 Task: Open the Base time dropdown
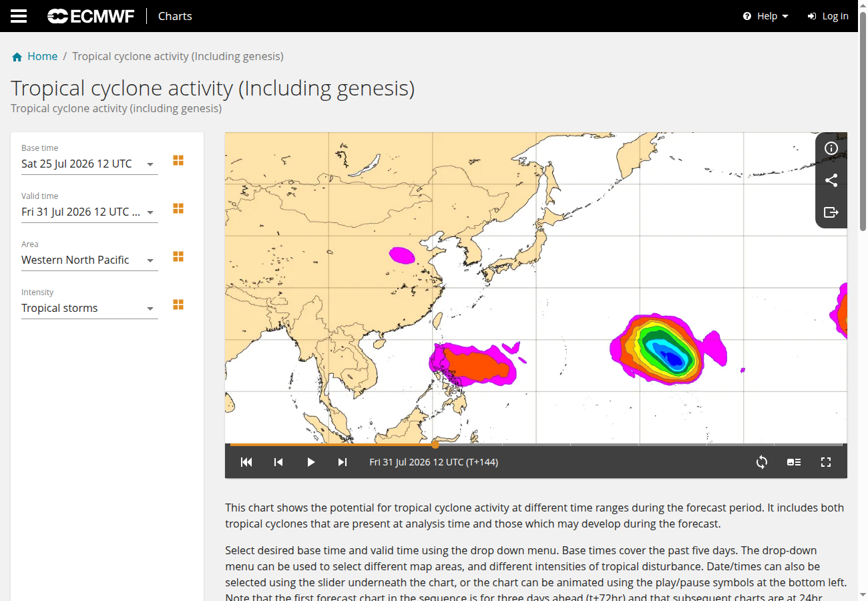(x=89, y=164)
